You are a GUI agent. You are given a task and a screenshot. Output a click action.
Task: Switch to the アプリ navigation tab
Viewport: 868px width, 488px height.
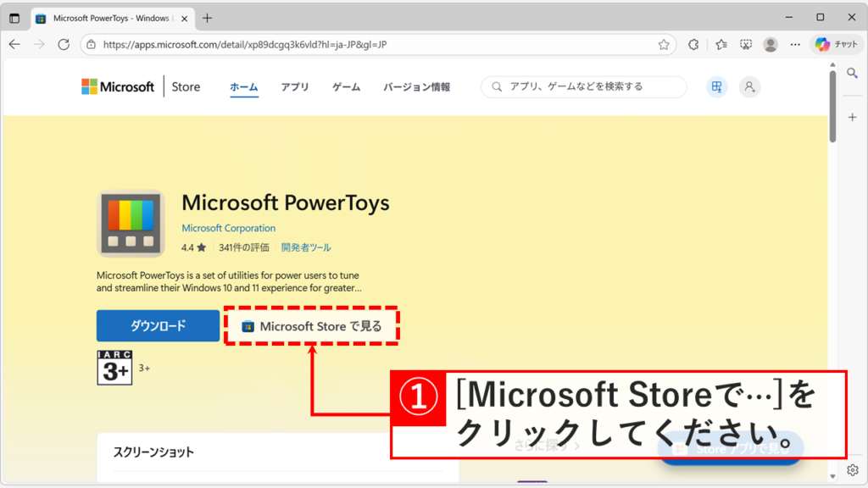294,86
